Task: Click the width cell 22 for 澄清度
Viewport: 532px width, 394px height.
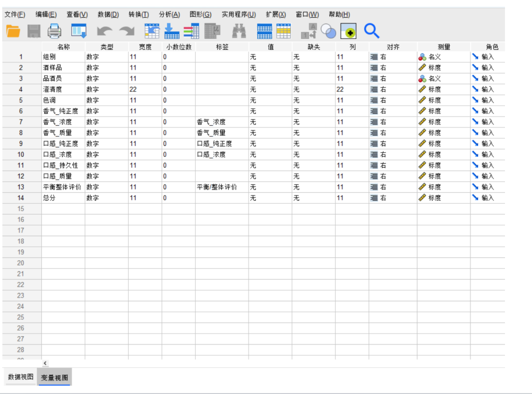Action: tap(145, 90)
